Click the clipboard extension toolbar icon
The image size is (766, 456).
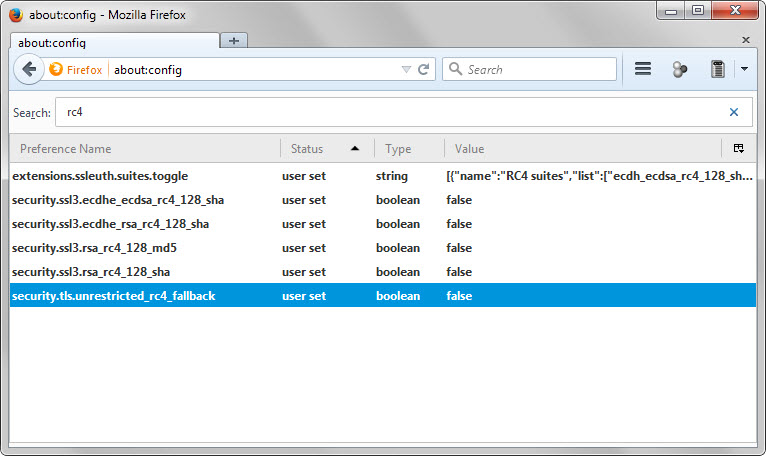click(x=718, y=69)
